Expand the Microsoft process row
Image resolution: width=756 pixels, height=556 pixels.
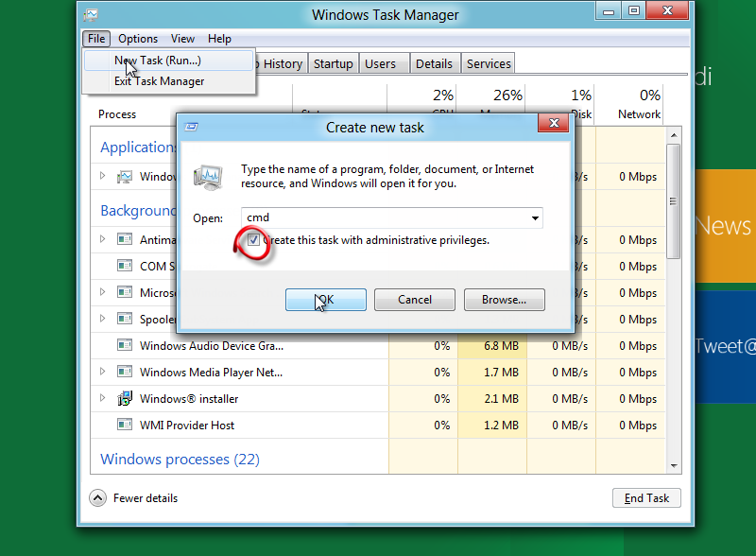click(x=102, y=292)
